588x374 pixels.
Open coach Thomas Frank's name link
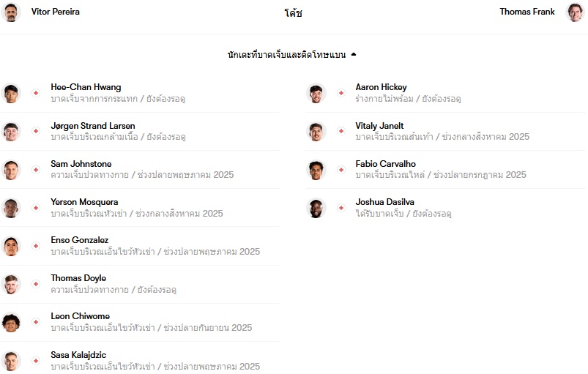527,12
